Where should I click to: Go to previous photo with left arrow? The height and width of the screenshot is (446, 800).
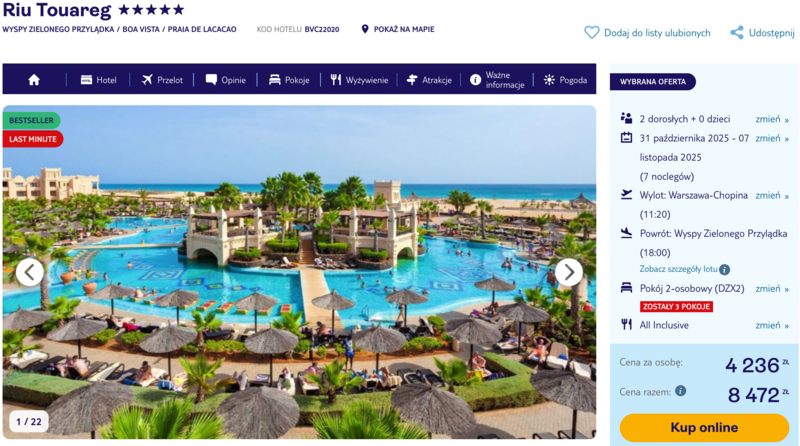(30, 272)
